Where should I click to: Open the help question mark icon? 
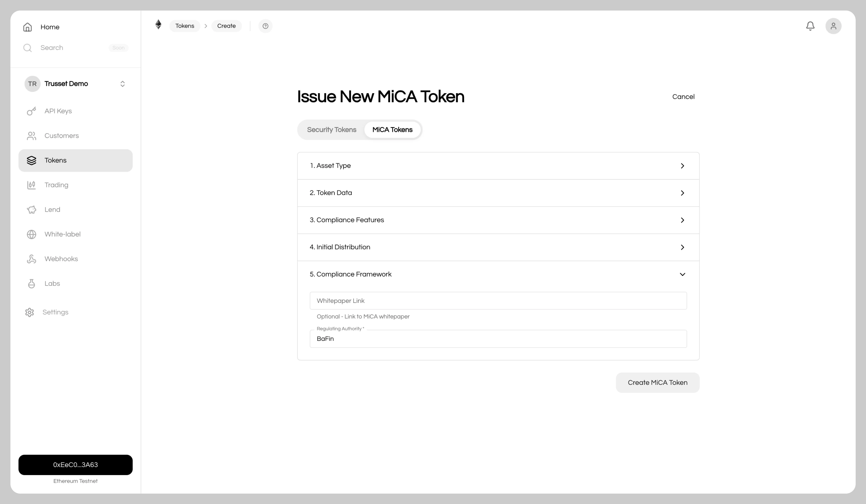(265, 26)
